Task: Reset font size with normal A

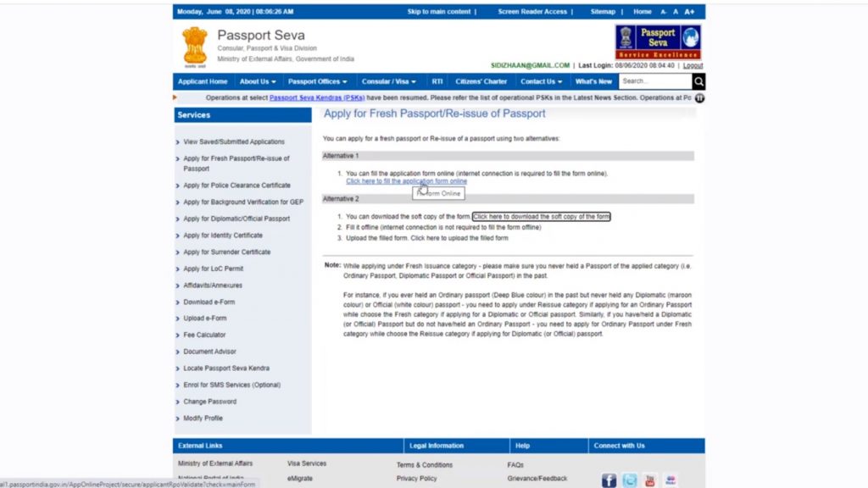Action: (676, 12)
